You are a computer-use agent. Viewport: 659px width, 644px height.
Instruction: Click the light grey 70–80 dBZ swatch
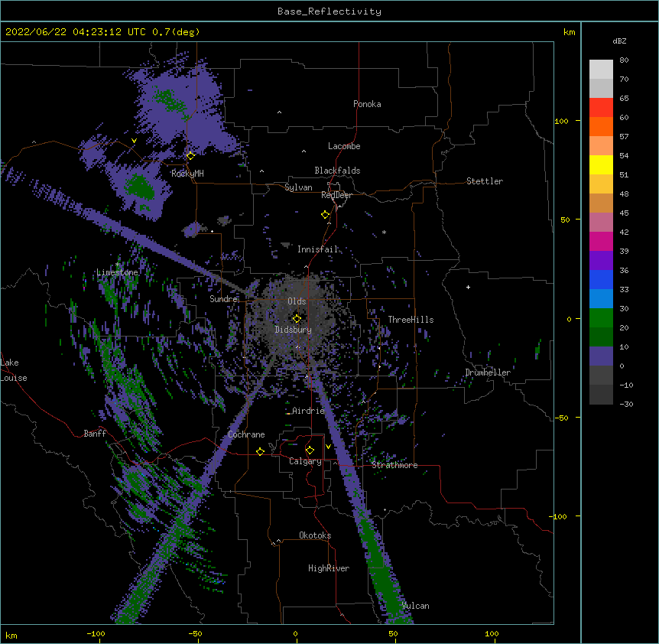click(x=601, y=70)
